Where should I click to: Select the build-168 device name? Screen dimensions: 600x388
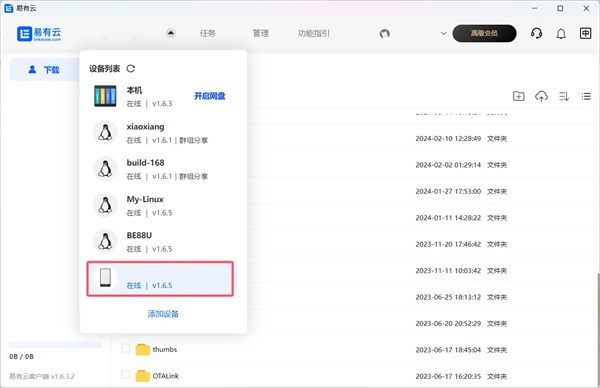pos(145,163)
